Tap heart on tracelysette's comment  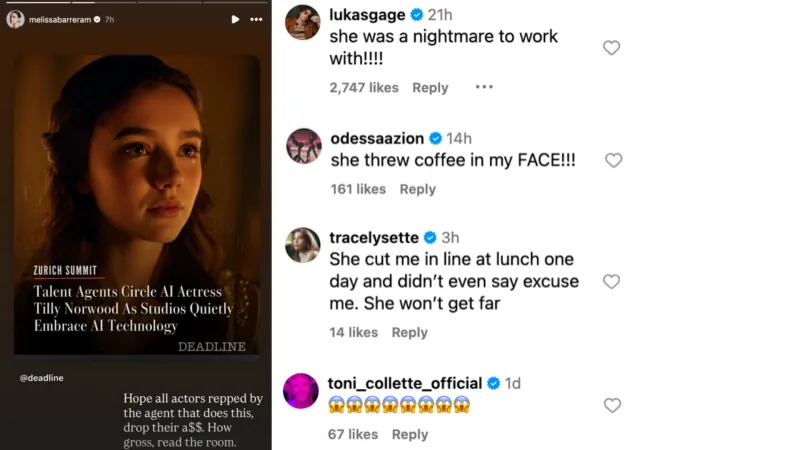pyautogui.click(x=611, y=282)
